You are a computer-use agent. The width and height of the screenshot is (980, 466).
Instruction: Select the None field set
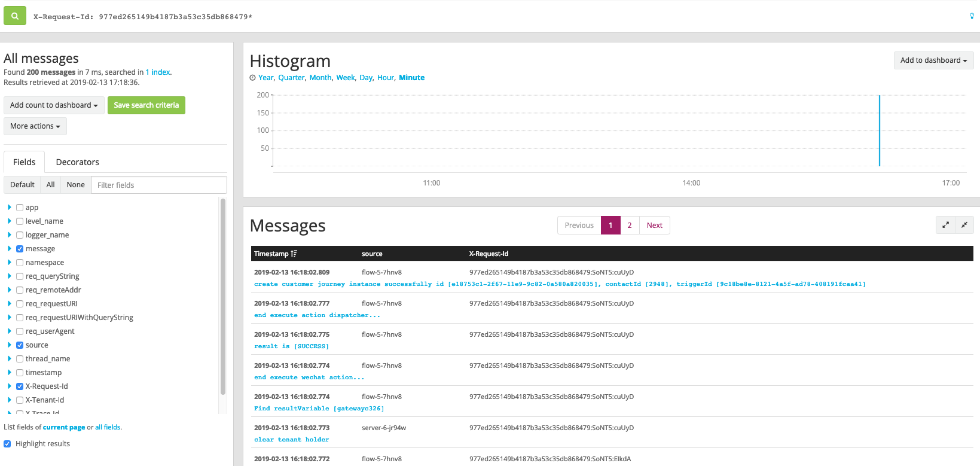[x=76, y=185]
